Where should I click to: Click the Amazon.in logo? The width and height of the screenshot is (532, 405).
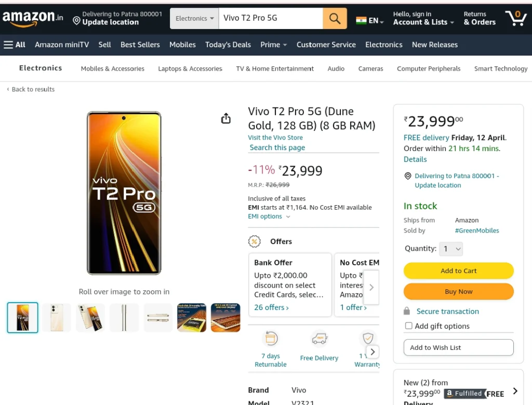pyautogui.click(x=33, y=18)
